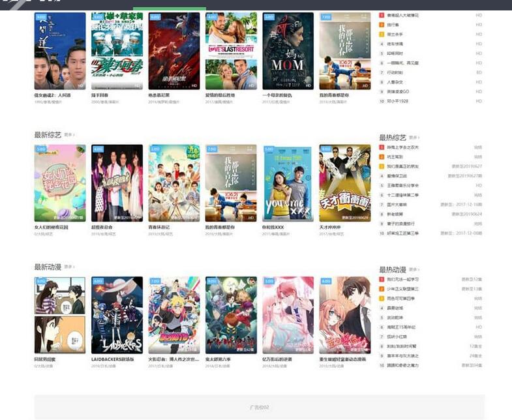512x420 pixels.
Task: Open the 女人们的秘密花园 variety poster
Action: tap(60, 183)
